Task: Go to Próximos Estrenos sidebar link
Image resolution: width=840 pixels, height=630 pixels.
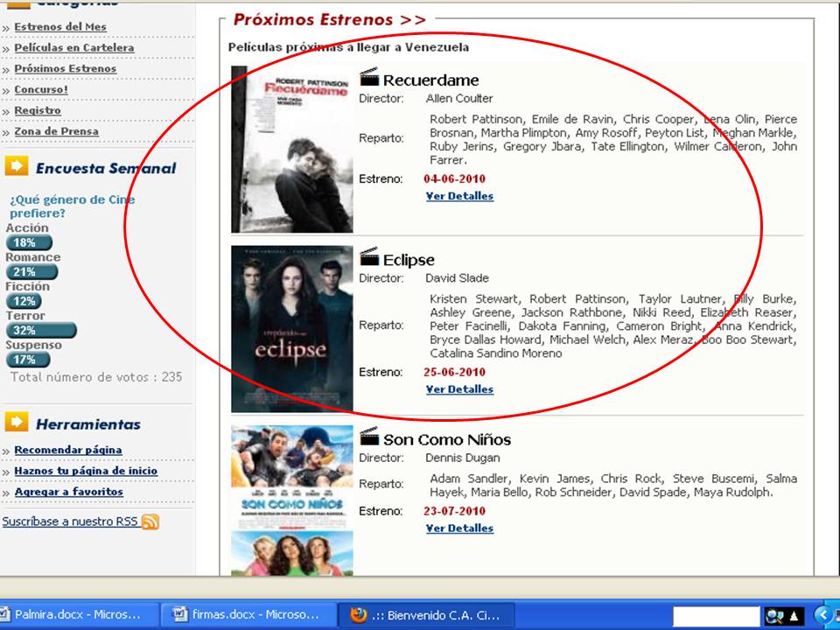Action: [x=65, y=68]
